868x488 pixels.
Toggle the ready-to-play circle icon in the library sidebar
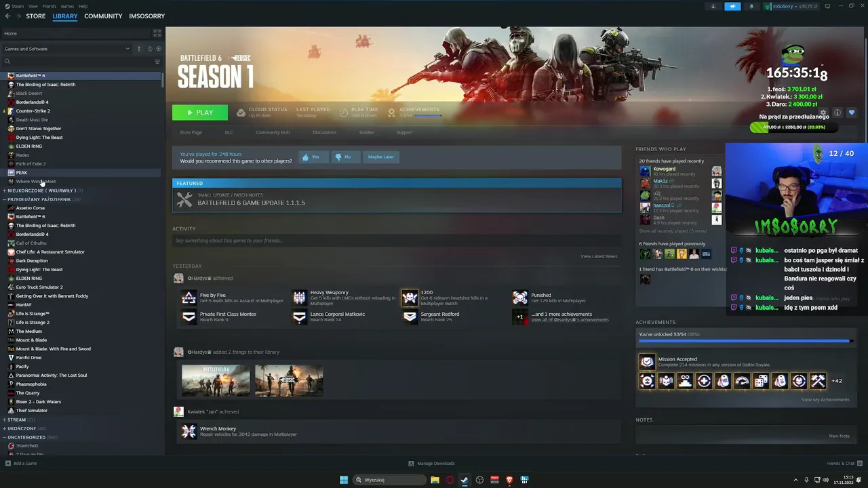tap(159, 49)
